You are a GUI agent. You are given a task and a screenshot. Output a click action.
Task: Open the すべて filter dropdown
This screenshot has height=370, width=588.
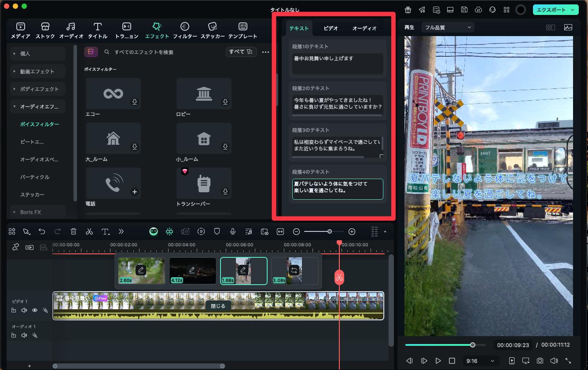point(241,52)
